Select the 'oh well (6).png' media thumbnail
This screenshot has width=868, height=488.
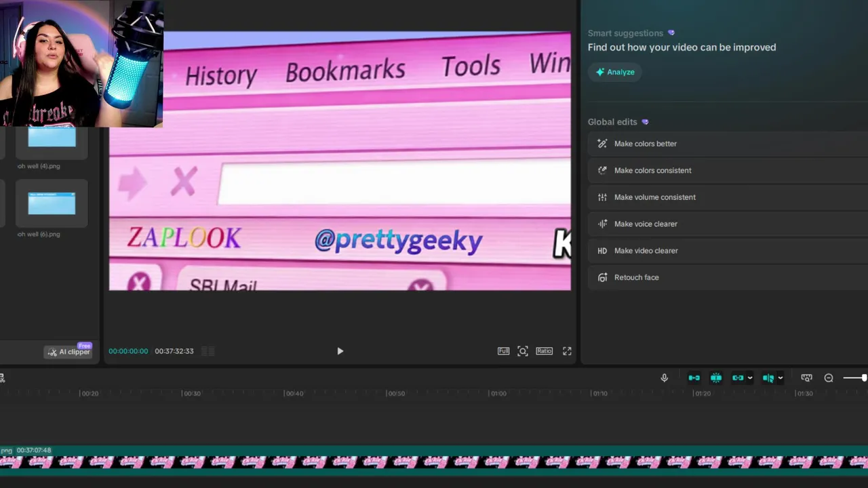click(x=52, y=203)
